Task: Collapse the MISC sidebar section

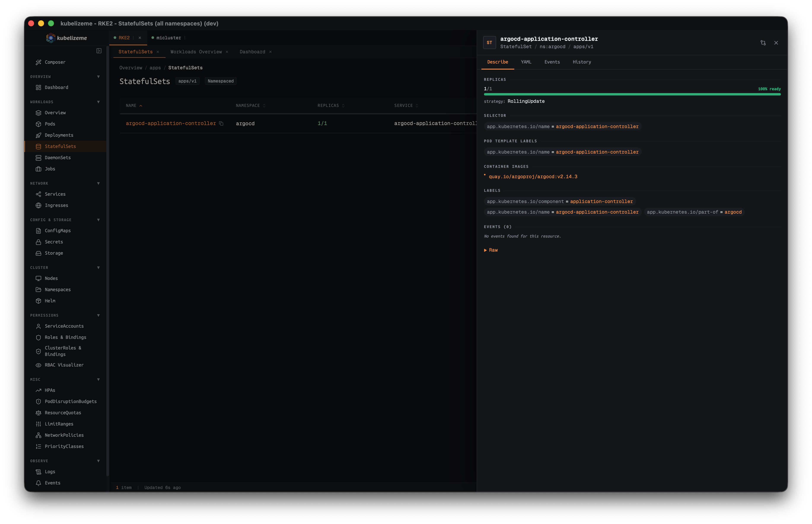Action: (x=98, y=379)
